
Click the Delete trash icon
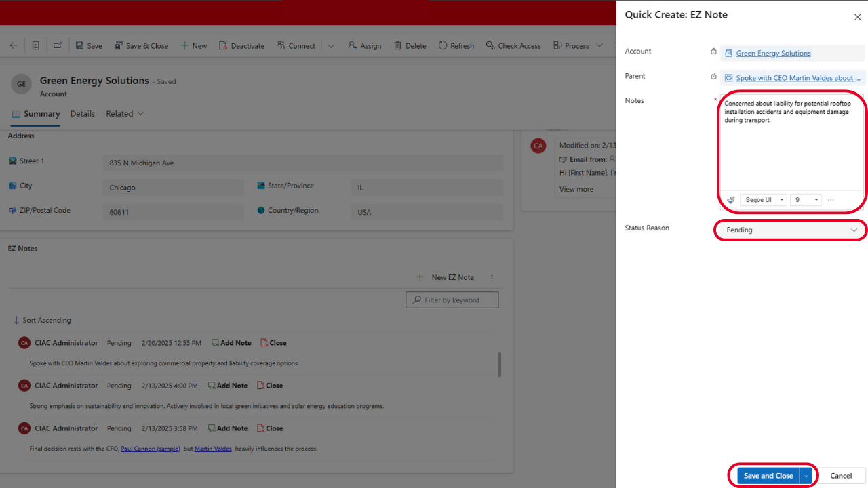(398, 45)
